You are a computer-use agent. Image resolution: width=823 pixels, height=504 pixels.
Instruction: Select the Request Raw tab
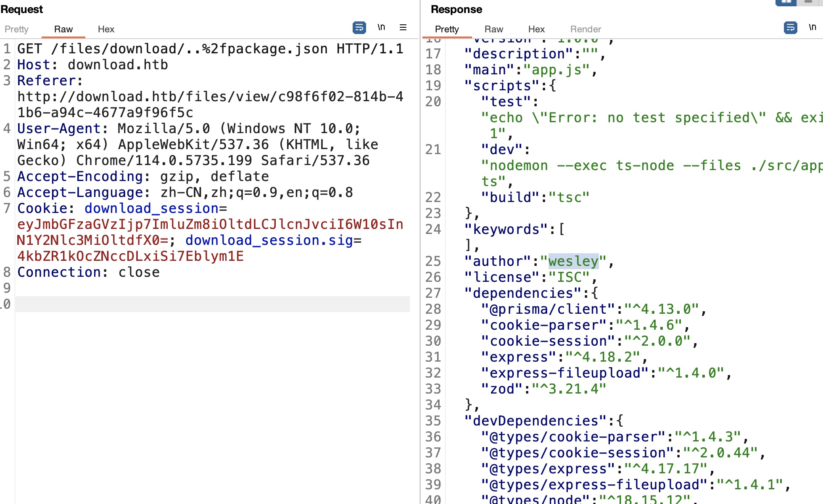(63, 29)
